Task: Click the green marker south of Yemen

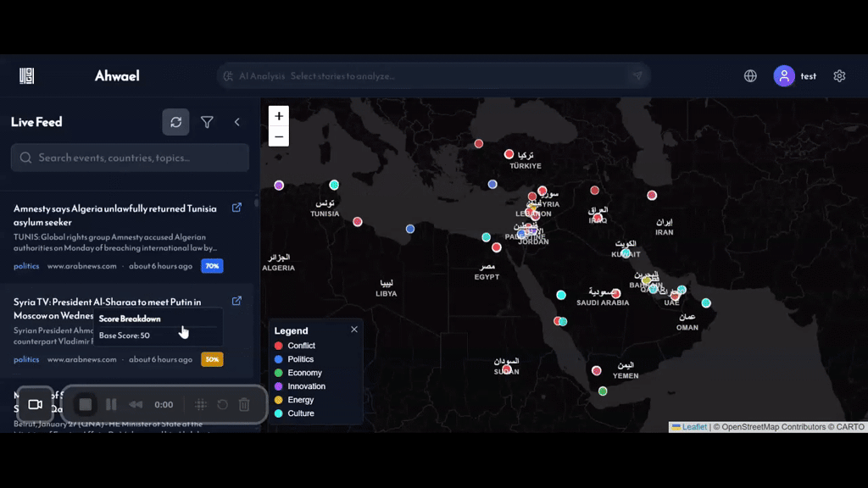Action: (603, 391)
